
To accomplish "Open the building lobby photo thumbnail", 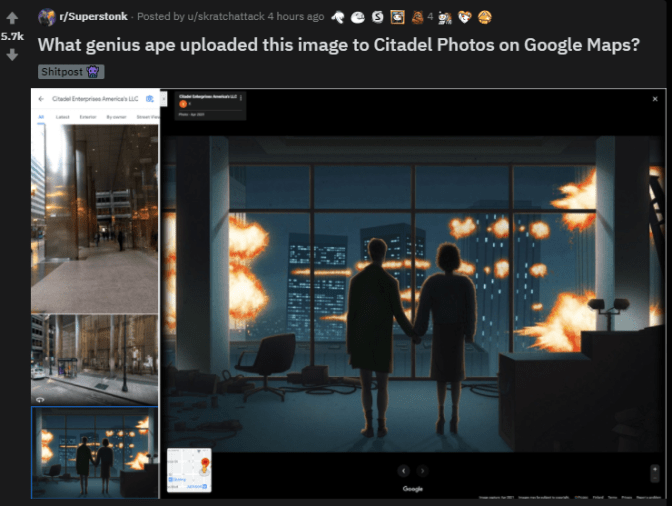I will 95,219.
